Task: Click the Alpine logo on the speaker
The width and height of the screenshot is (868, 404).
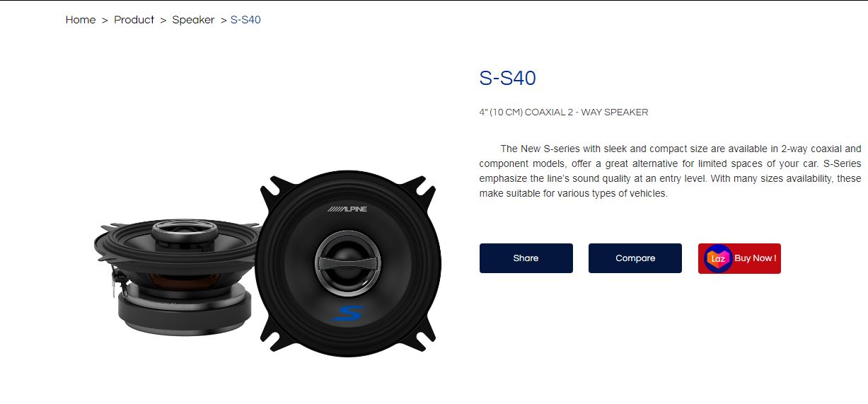Action: tap(347, 210)
